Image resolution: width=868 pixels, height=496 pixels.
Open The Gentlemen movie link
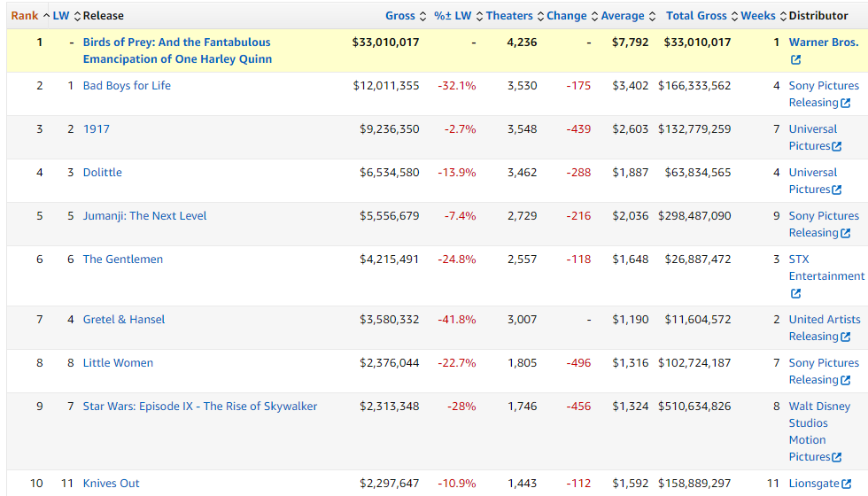click(x=123, y=260)
